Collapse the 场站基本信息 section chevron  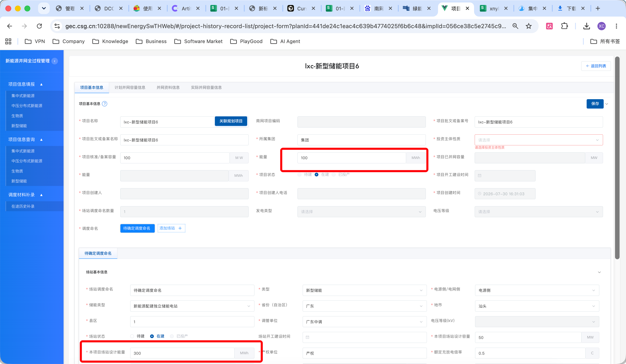tap(599, 272)
